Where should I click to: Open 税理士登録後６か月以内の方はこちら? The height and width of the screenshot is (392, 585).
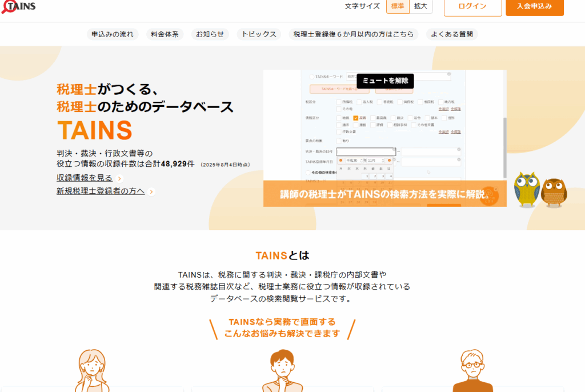(x=354, y=34)
